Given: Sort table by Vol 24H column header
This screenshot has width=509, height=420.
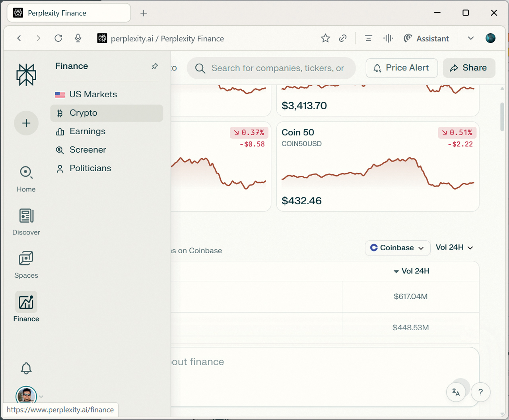Looking at the screenshot, I should [411, 271].
